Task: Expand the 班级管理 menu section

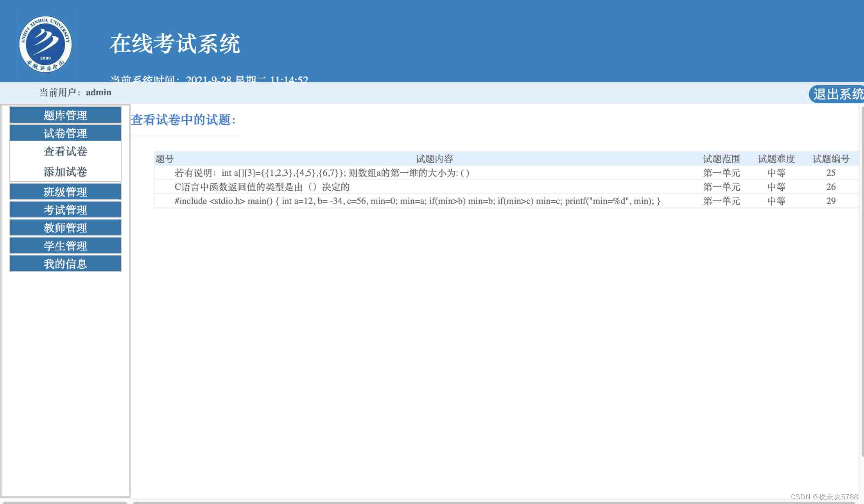Action: coord(65,192)
